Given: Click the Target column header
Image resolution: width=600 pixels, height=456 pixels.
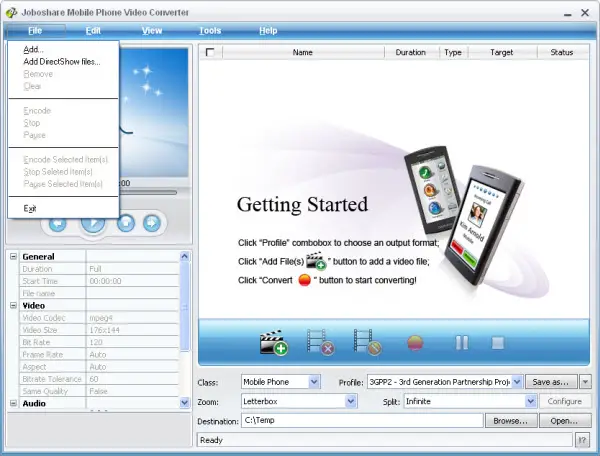Looking at the screenshot, I should click(x=502, y=52).
